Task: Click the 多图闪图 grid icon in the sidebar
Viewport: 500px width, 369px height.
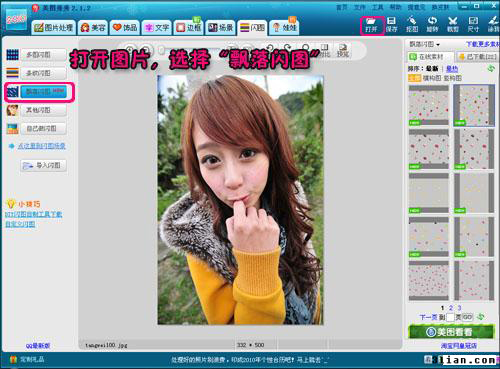Action: point(12,55)
